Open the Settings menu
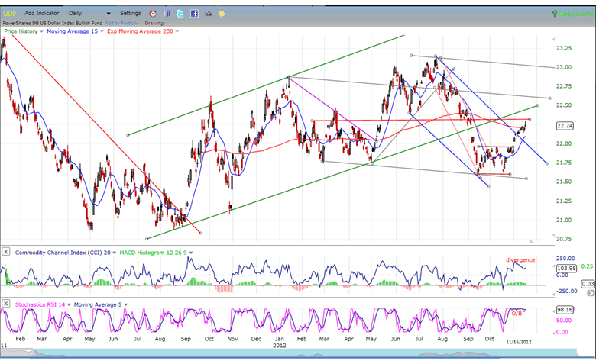Image resolution: width=596 pixels, height=364 pixels. (x=130, y=14)
